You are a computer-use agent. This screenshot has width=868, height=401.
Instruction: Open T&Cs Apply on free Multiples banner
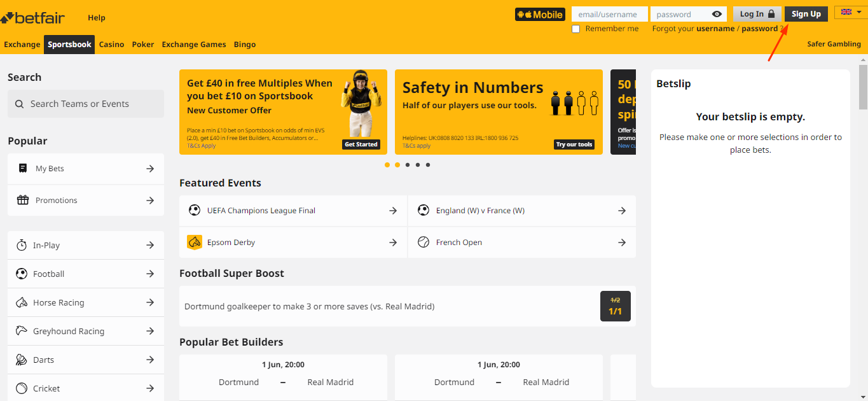(x=202, y=146)
